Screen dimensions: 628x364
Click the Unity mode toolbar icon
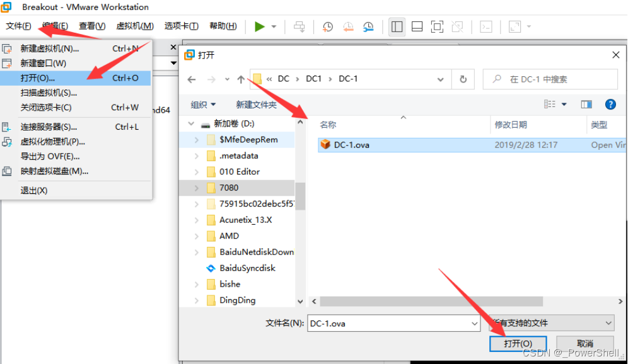[x=457, y=27]
